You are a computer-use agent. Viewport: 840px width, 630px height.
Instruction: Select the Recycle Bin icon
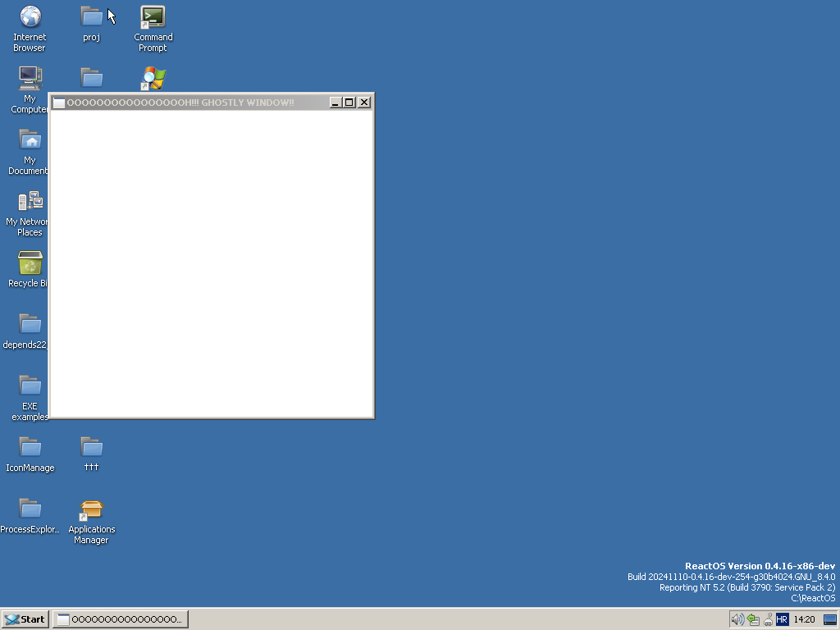point(30,263)
